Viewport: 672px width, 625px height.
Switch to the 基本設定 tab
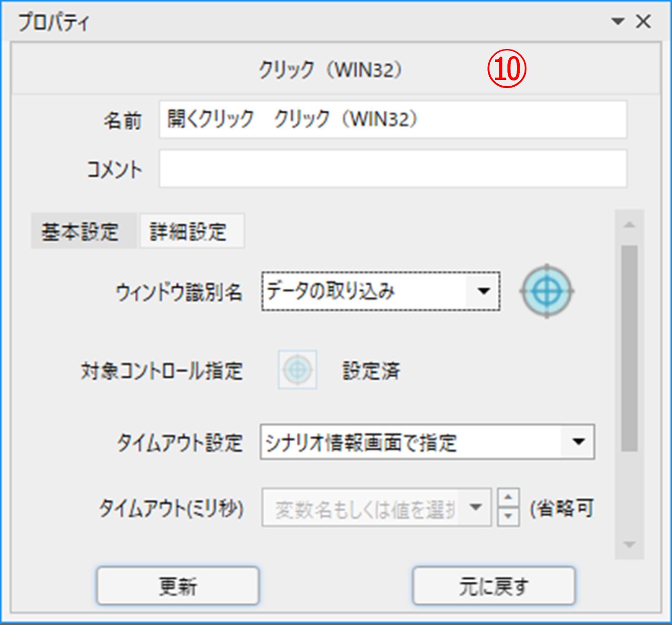(80, 231)
